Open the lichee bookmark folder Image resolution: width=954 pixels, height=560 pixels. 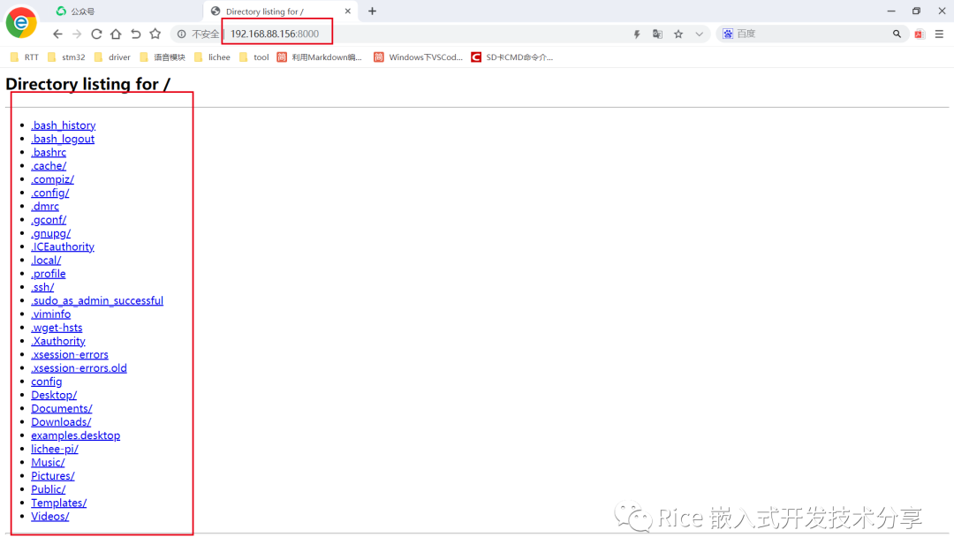point(212,57)
